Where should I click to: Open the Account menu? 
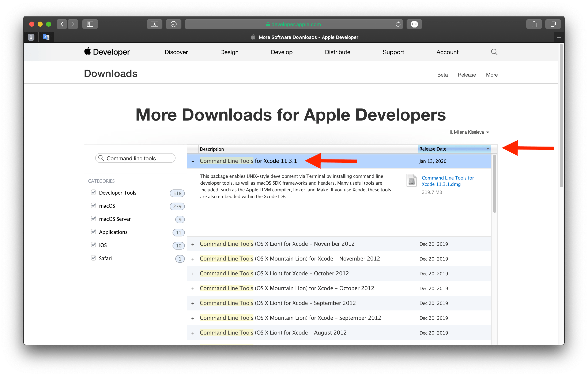[447, 52]
